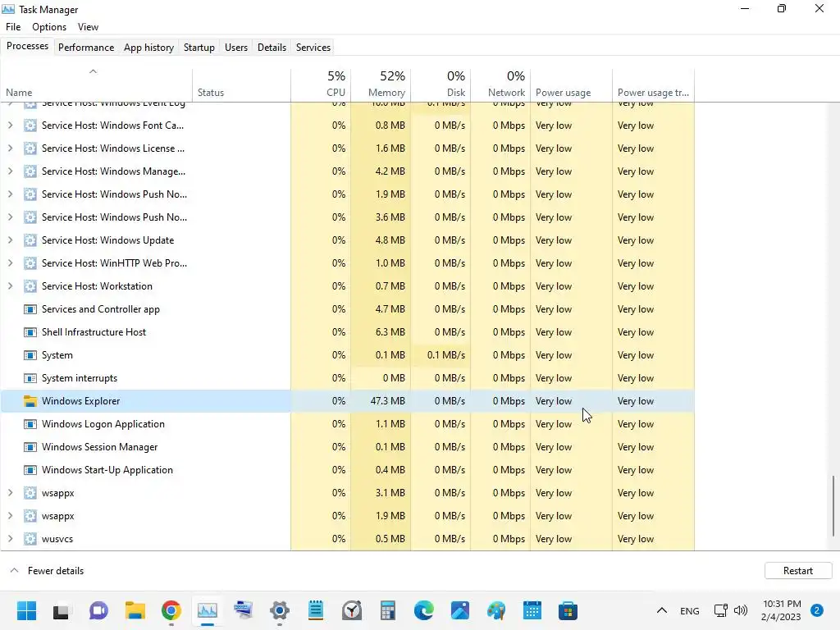Click the Service Host: Windows Update gear icon
The height and width of the screenshot is (630, 840).
click(30, 240)
